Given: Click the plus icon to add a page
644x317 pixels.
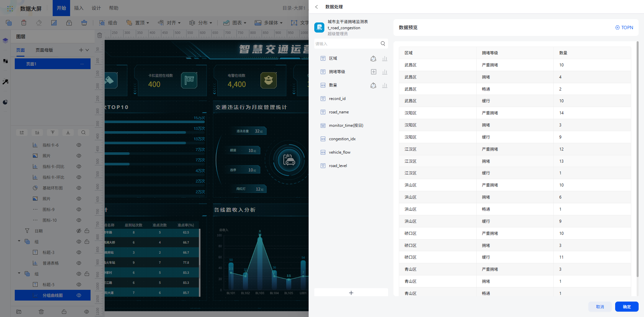Looking at the screenshot, I should 81,50.
